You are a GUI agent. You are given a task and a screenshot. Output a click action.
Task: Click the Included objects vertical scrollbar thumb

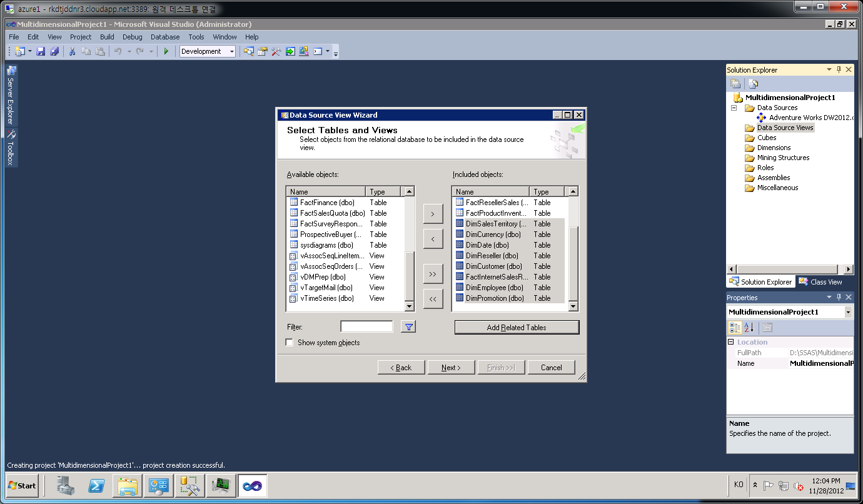click(x=573, y=265)
